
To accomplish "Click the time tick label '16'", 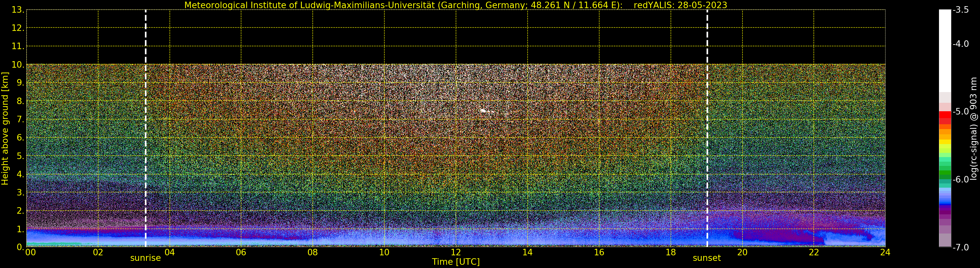I will tap(599, 252).
